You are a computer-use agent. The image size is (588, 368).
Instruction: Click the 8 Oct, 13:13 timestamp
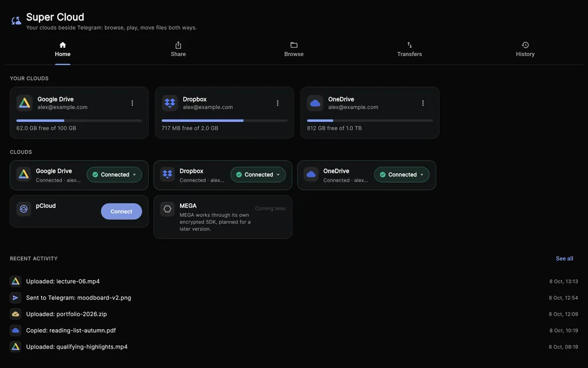point(564,281)
